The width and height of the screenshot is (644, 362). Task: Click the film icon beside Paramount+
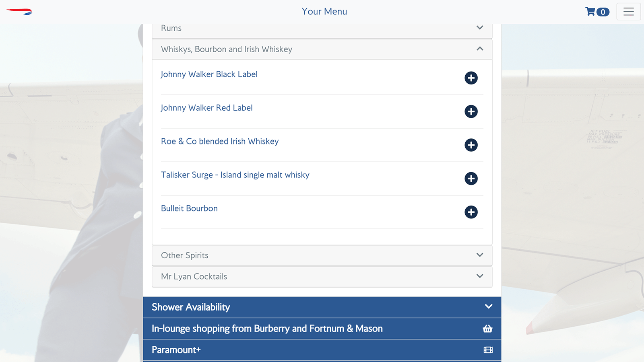[488, 350]
